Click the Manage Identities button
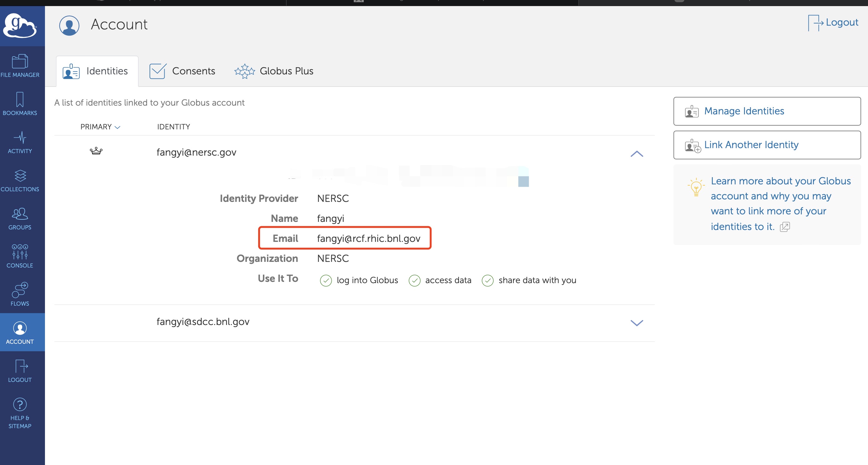This screenshot has height=465, width=868. (x=767, y=111)
